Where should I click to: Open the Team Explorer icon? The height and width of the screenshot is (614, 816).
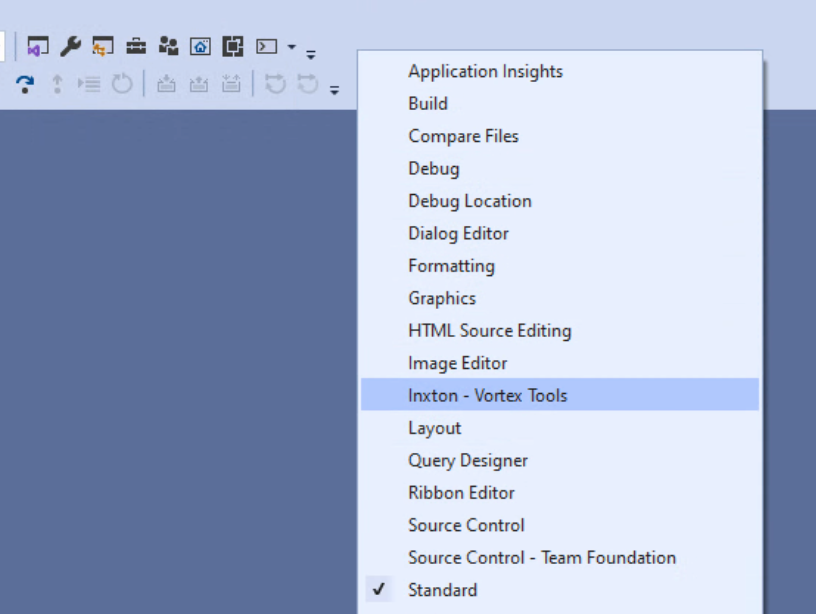[103, 46]
